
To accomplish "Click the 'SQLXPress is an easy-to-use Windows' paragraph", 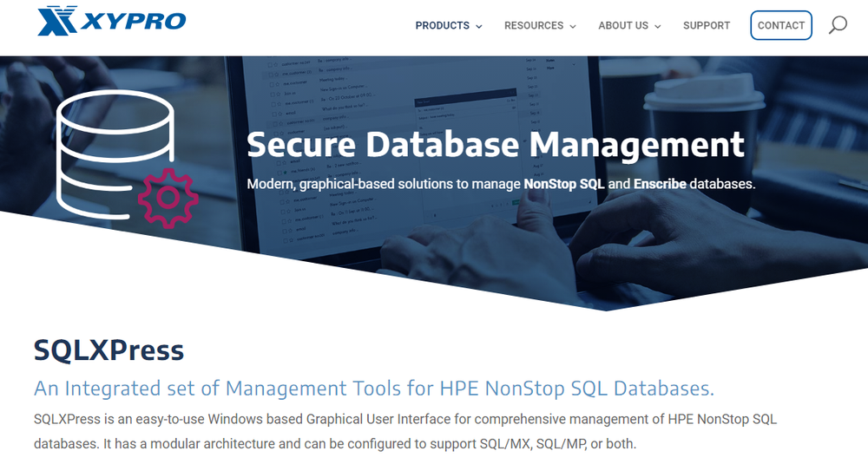I will [405, 431].
